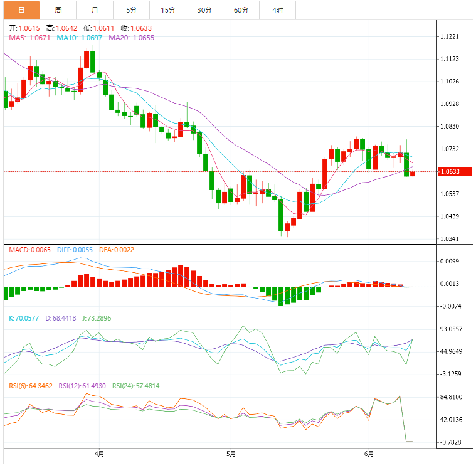476x468 pixels.
Task: Click the MA20: 1.0655 legend
Action: pos(132,38)
